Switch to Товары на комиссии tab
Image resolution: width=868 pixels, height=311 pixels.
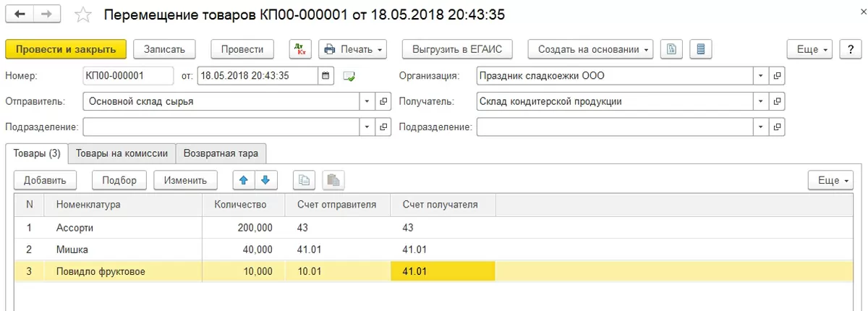tap(122, 153)
